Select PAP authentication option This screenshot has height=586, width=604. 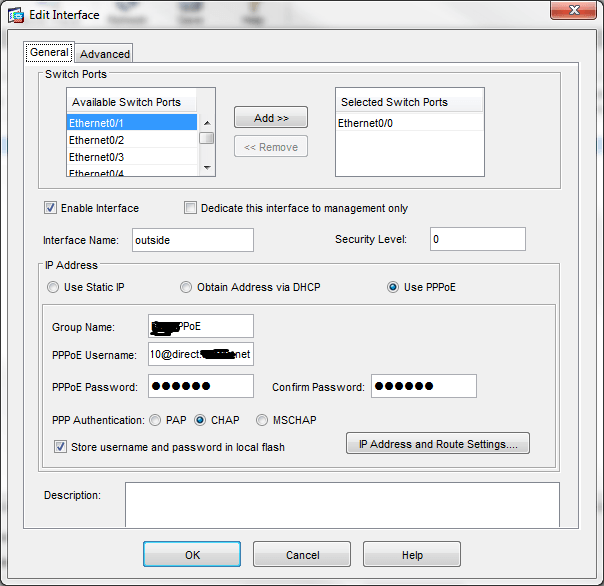155,421
